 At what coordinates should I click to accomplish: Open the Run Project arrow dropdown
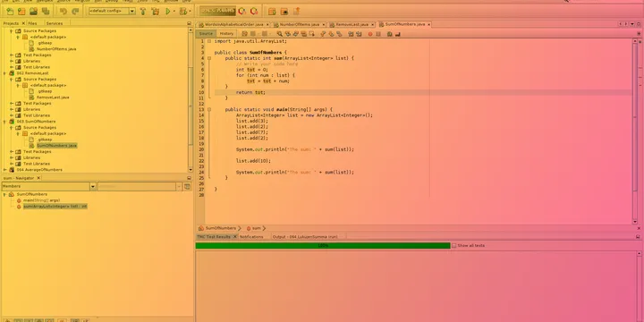(x=174, y=11)
